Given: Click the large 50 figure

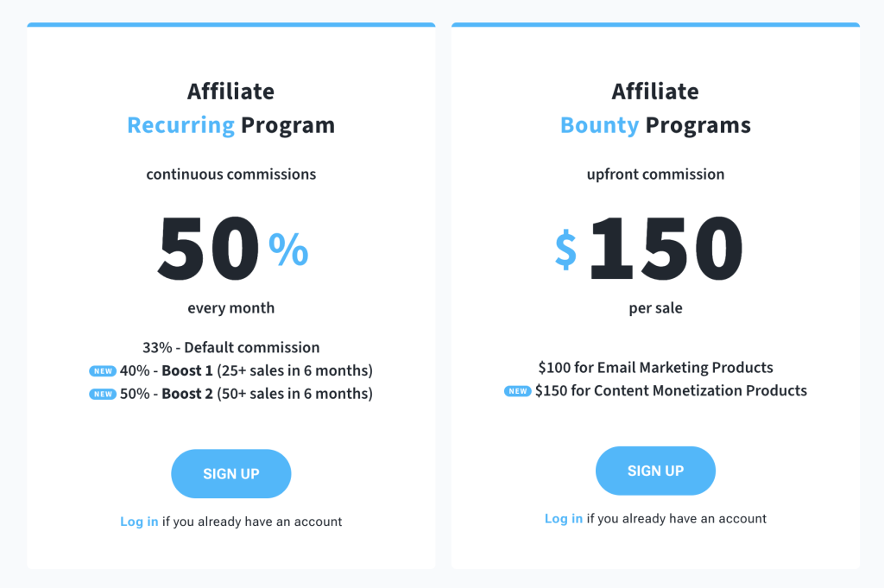Looking at the screenshot, I should tap(208, 248).
